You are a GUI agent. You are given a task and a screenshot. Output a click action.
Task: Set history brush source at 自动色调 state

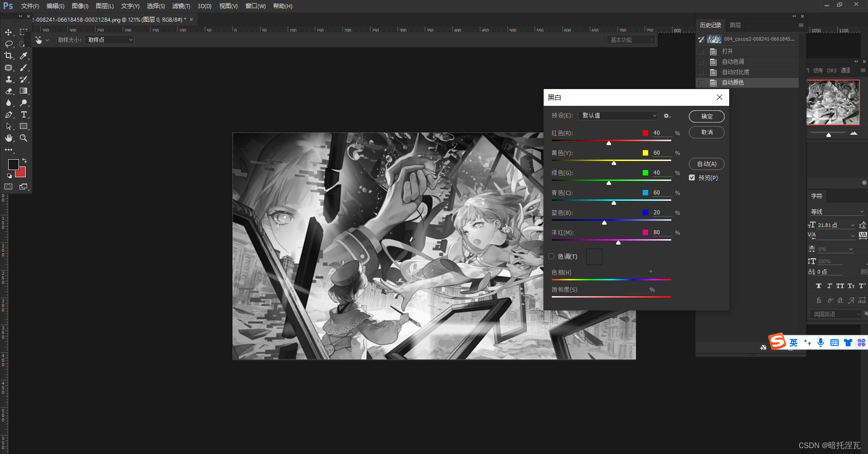tap(702, 62)
